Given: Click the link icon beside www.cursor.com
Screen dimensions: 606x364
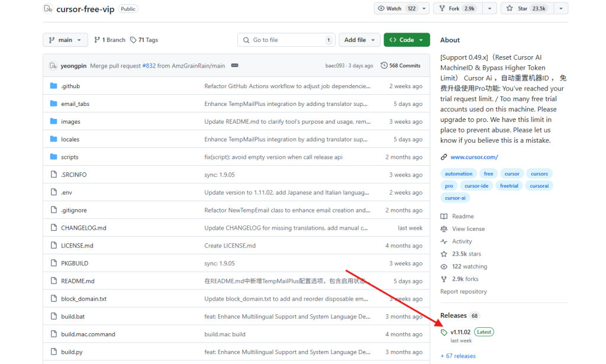Looking at the screenshot, I should [444, 157].
